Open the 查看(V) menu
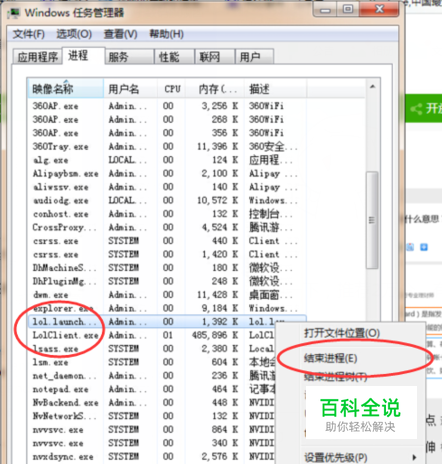442x464 pixels. coord(120,34)
